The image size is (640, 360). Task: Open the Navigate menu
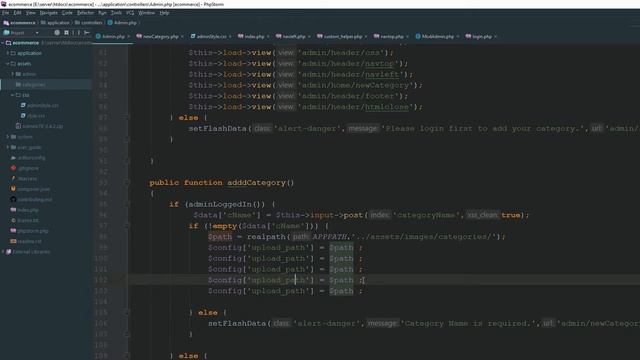pyautogui.click(x=49, y=13)
